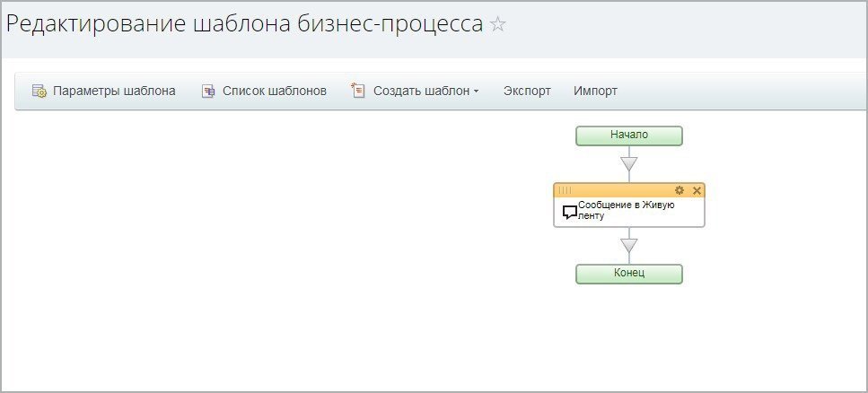Click the Создать шаблон label
Image resolution: width=868 pixels, height=393 pixels.
click(x=421, y=91)
